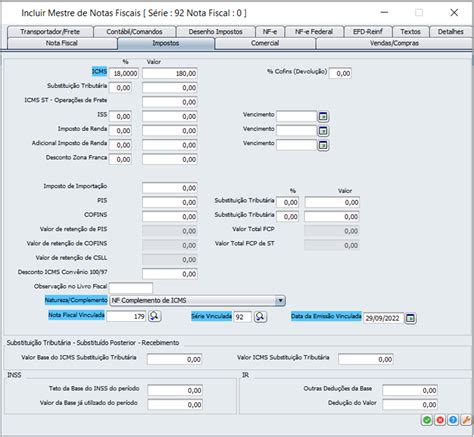Open the Textos tab
This screenshot has width=474, height=437.
(x=410, y=32)
